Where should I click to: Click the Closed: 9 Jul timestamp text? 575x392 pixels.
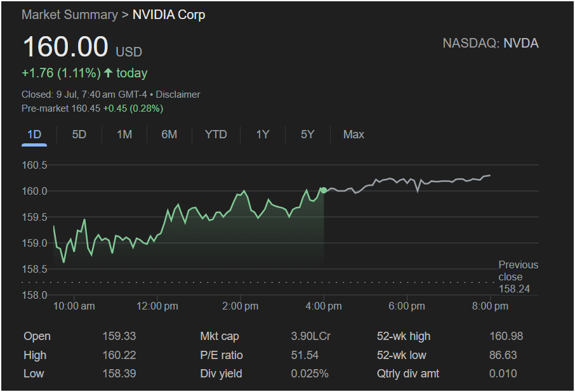tap(84, 95)
